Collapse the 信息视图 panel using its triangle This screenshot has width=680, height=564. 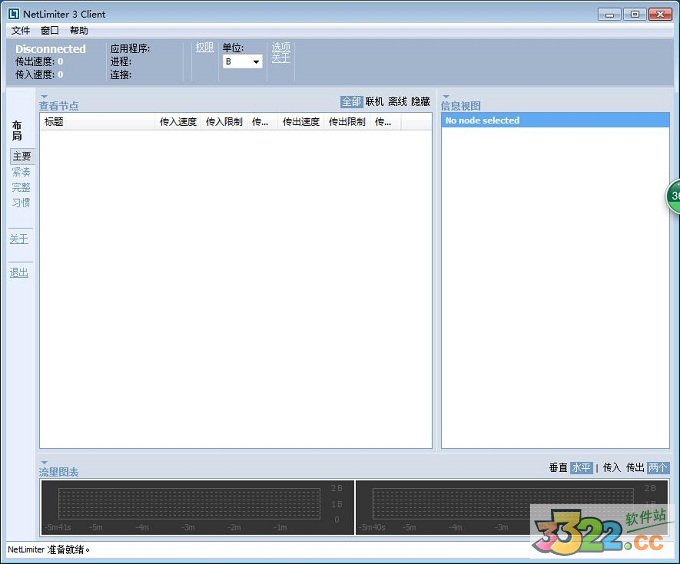click(x=446, y=96)
